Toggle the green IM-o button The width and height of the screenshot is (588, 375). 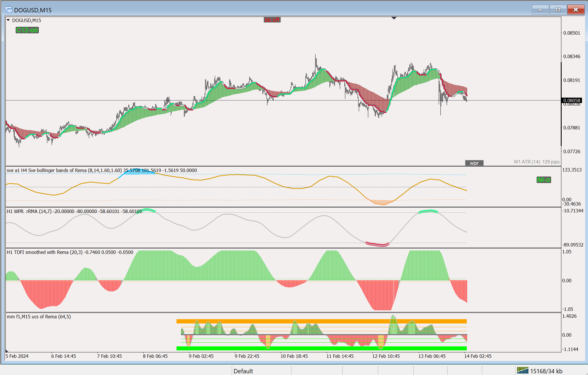point(543,180)
